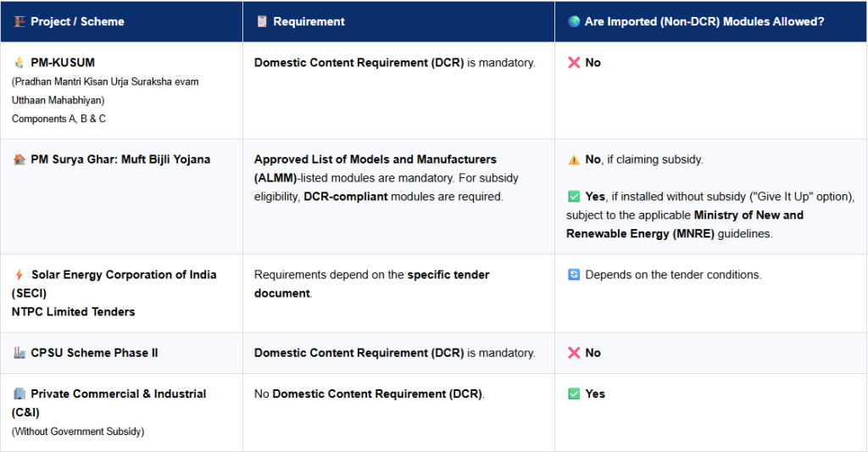
Task: Click 'Approved List of Models and Manufacturers' text
Action: click(376, 159)
